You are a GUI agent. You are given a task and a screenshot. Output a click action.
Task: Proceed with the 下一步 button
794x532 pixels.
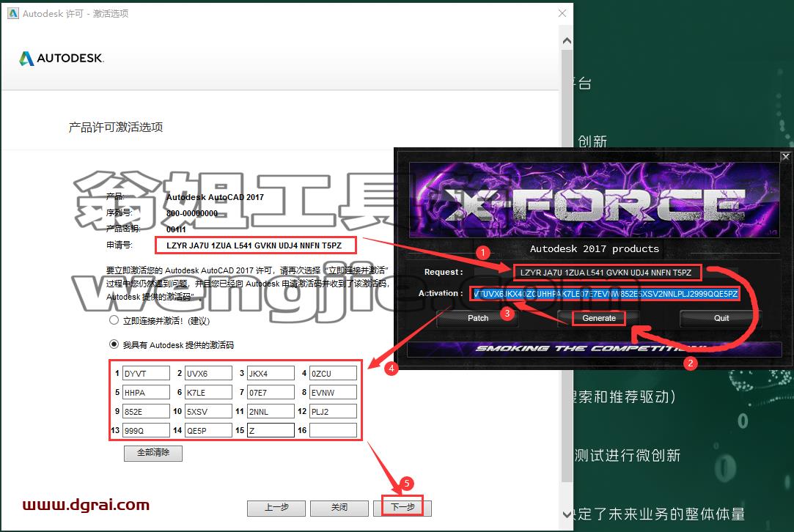coord(402,507)
